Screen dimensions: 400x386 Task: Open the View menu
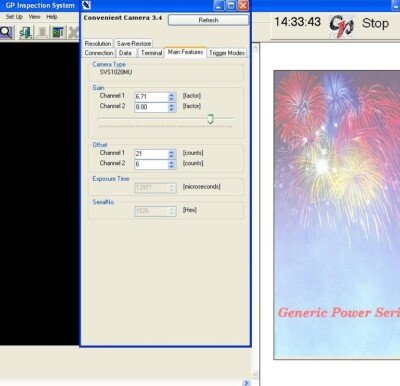click(34, 17)
